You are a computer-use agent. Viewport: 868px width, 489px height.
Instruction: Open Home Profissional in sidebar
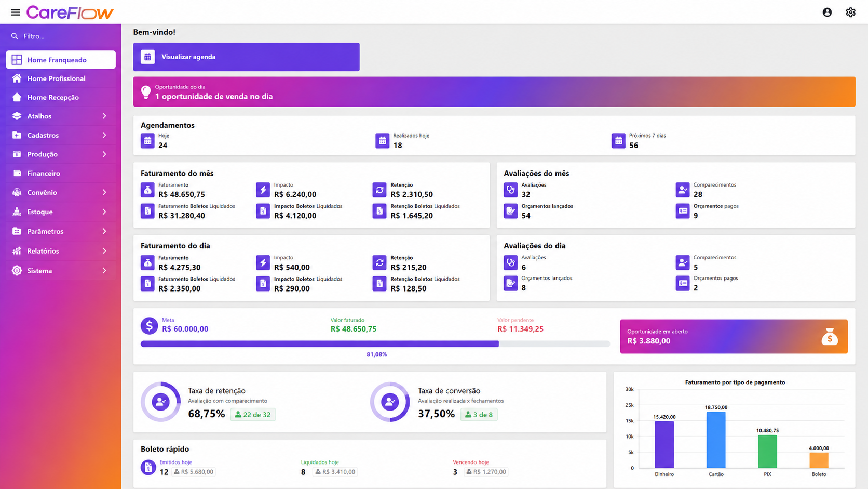61,78
